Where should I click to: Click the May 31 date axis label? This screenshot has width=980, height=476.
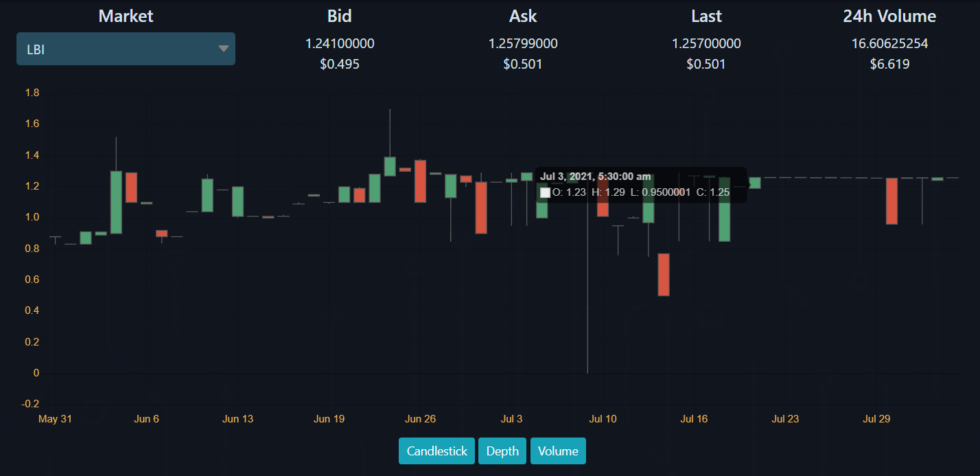[x=55, y=419]
